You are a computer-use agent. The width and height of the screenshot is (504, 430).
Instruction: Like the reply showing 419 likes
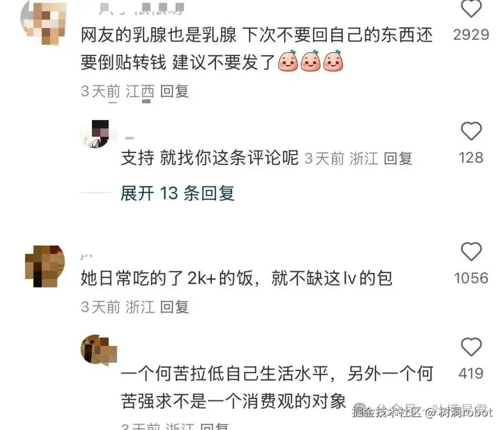pos(471,347)
